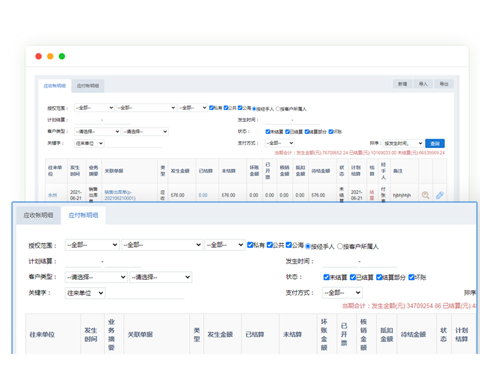Click 发生时间 end date field in front window
This screenshot has width=480, height=372.
pos(378,261)
